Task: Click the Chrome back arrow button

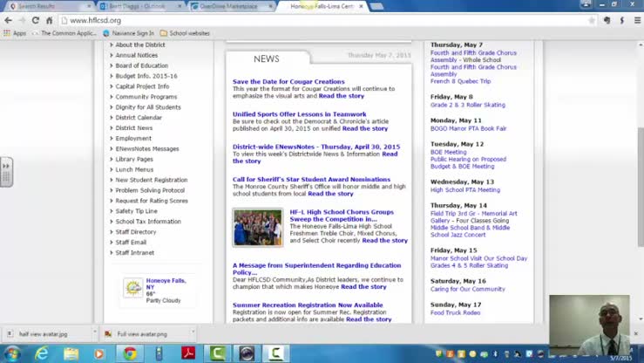Action: (x=10, y=20)
